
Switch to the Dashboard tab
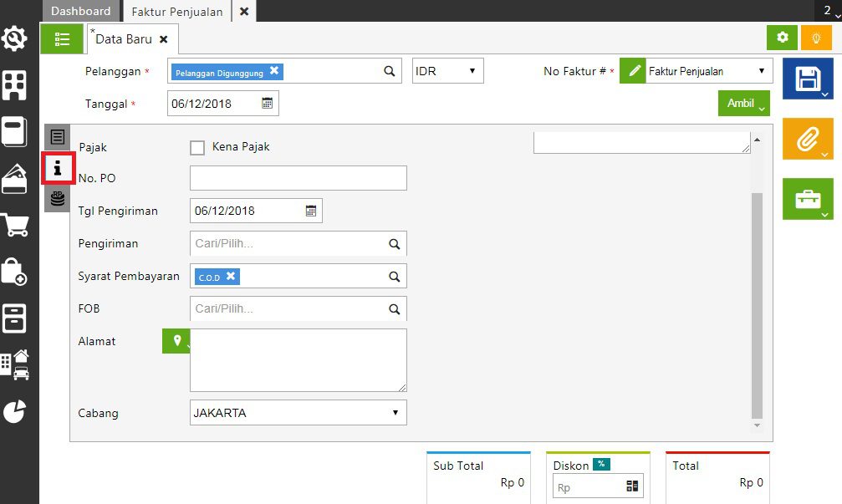tap(80, 11)
